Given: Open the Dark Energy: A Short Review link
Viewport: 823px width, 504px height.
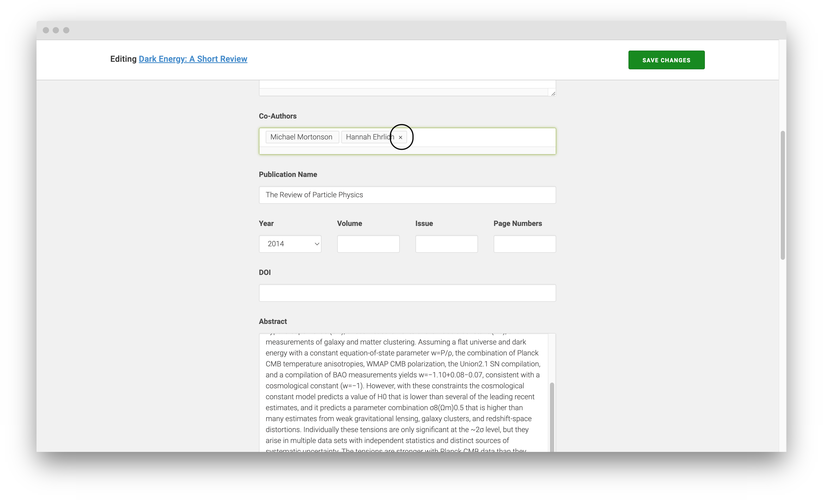Looking at the screenshot, I should 193,59.
